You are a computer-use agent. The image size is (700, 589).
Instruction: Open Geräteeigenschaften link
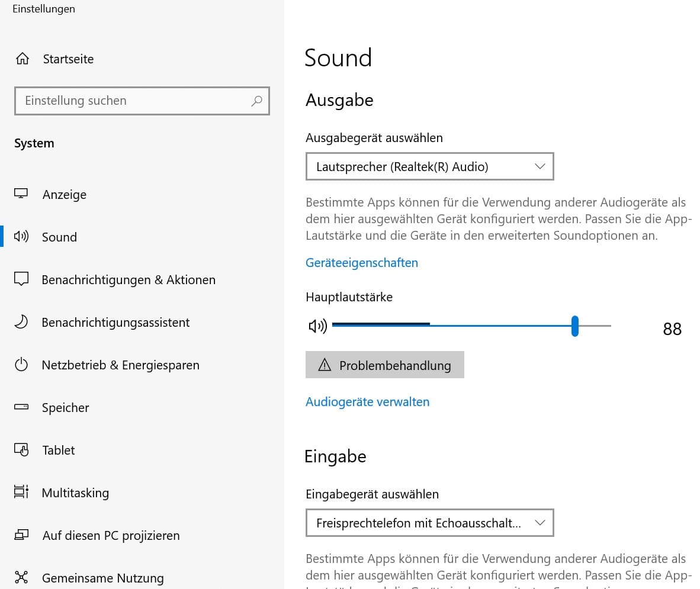[x=361, y=262]
